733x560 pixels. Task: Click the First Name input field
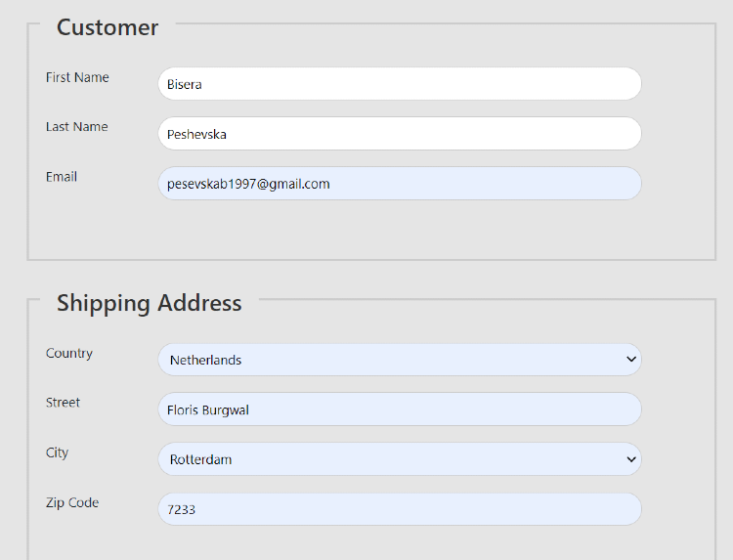coord(399,84)
